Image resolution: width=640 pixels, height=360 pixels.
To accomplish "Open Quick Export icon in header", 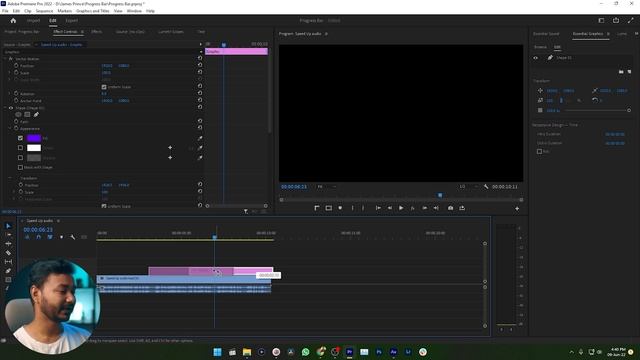I will pos(616,20).
